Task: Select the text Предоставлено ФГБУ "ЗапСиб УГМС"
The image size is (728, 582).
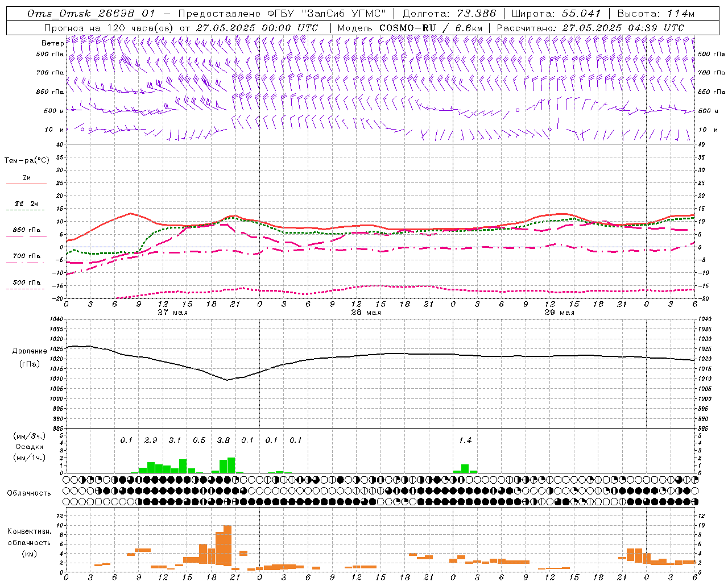Action: (282, 14)
